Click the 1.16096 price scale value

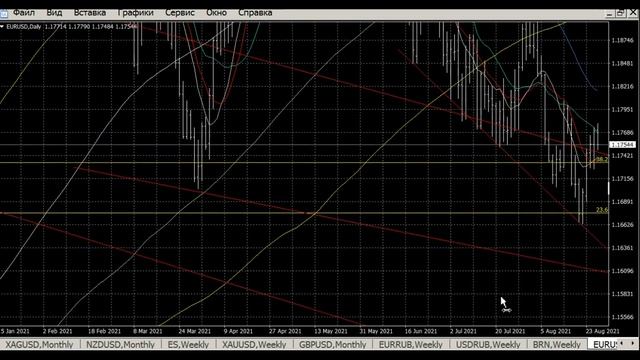pos(622,271)
